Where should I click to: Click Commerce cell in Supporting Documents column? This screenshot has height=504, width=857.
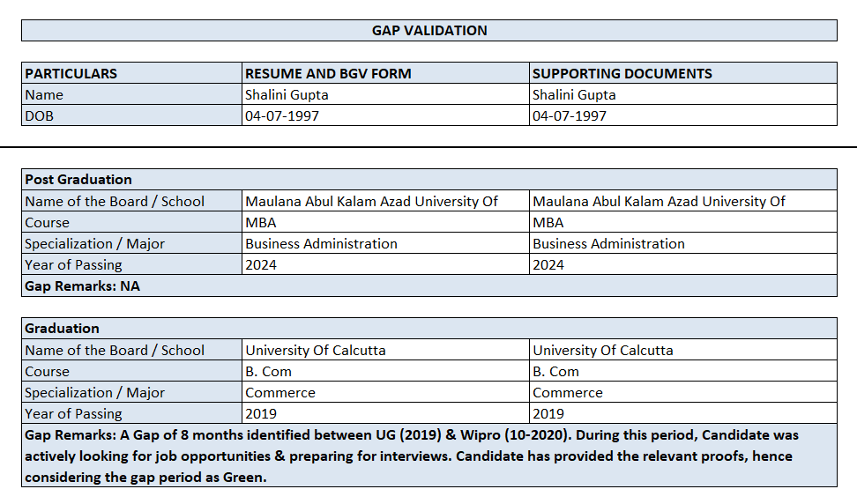pyautogui.click(x=568, y=392)
